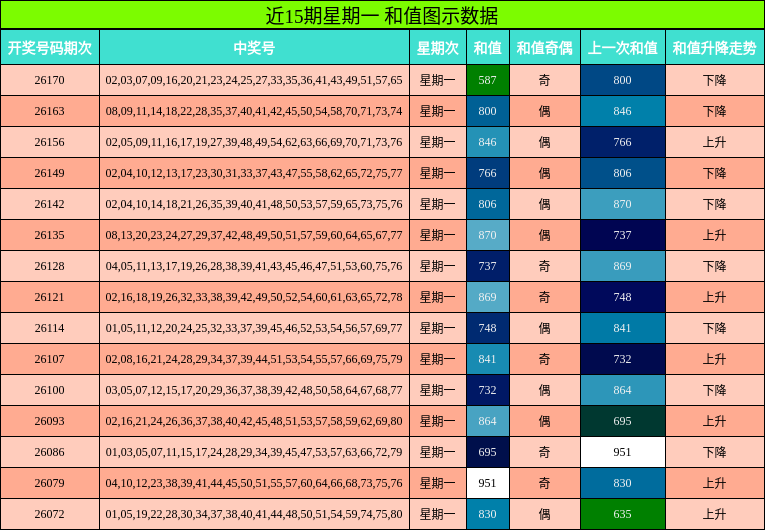Click the 星期次 column header
Image resolution: width=765 pixels, height=530 pixels.
(438, 47)
